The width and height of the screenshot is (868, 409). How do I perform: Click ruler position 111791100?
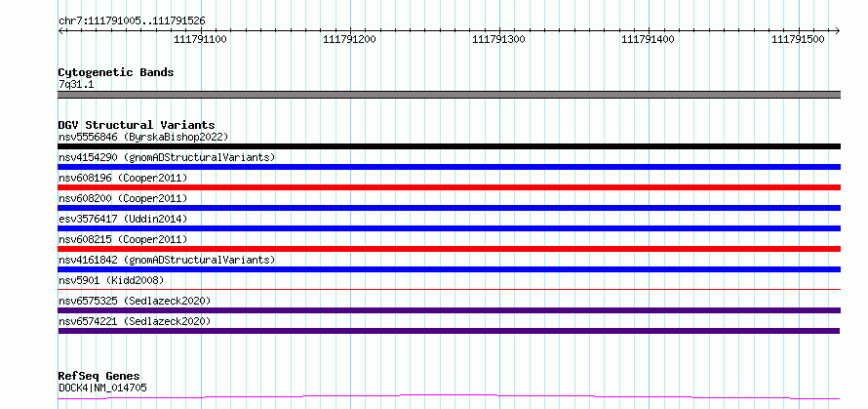(x=200, y=39)
